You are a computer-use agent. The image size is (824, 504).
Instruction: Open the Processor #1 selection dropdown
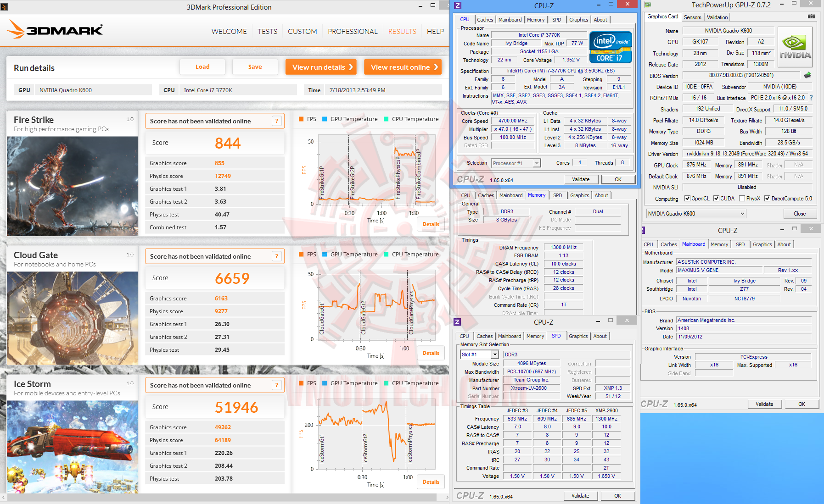[x=516, y=163]
